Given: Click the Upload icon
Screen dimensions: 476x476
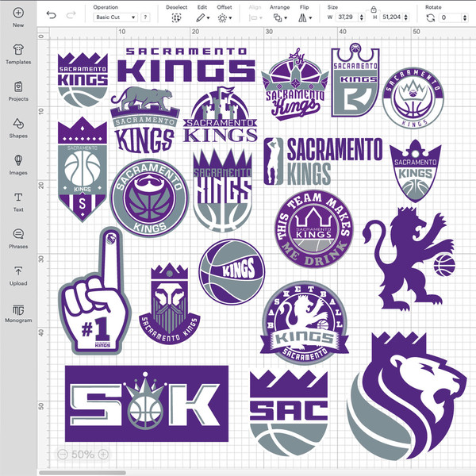Looking at the screenshot, I should pos(18,271).
